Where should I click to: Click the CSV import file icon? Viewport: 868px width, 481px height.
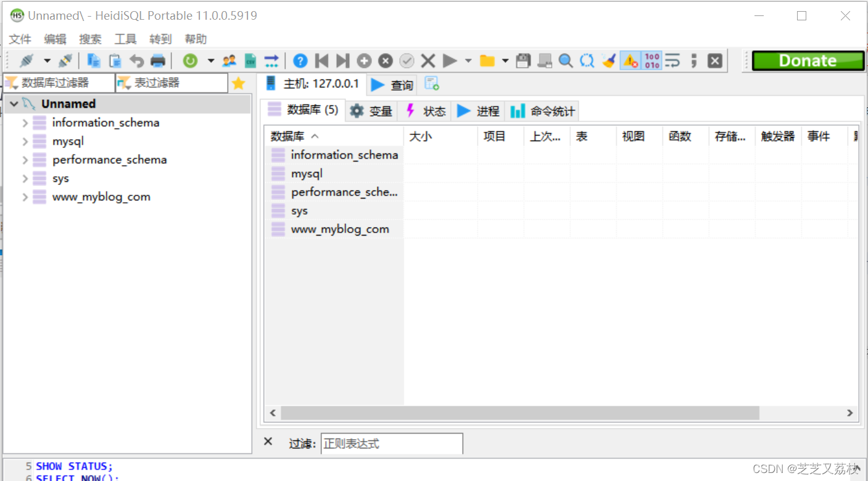point(250,60)
